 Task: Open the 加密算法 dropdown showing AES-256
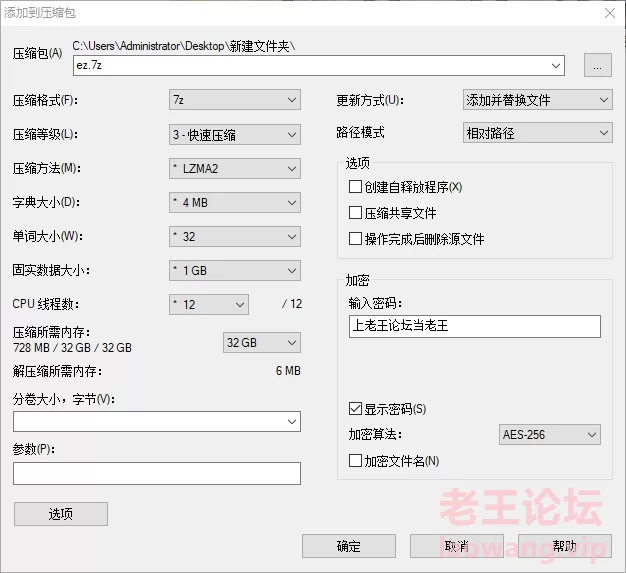(550, 434)
